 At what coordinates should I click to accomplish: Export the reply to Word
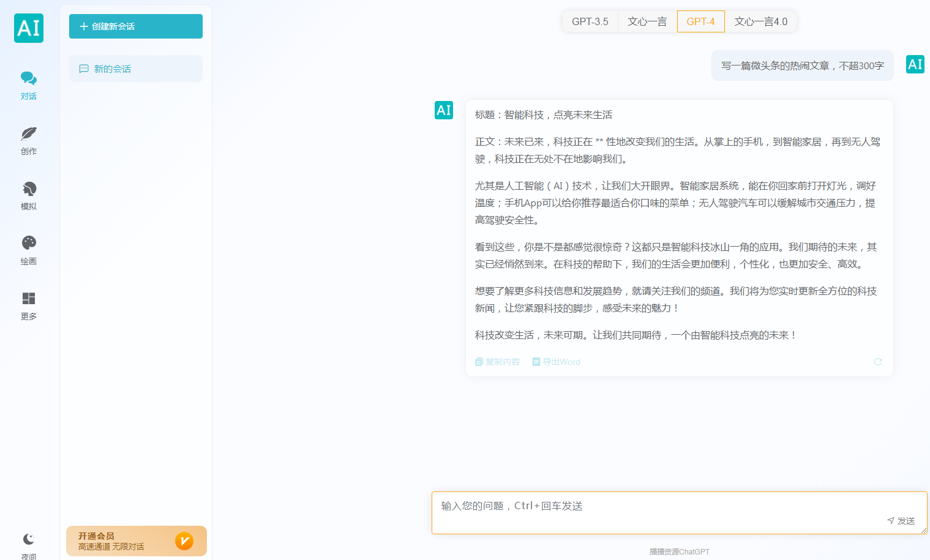555,362
